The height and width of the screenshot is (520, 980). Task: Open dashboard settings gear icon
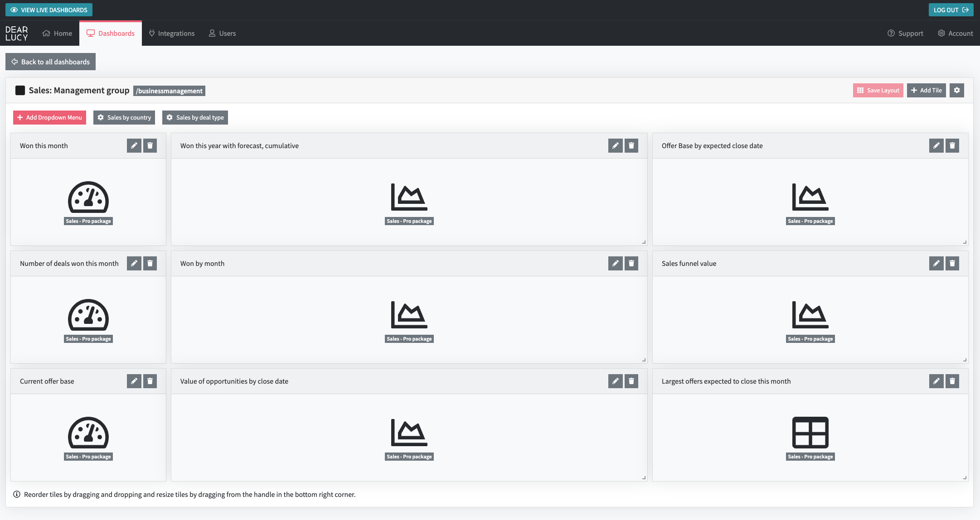(957, 90)
